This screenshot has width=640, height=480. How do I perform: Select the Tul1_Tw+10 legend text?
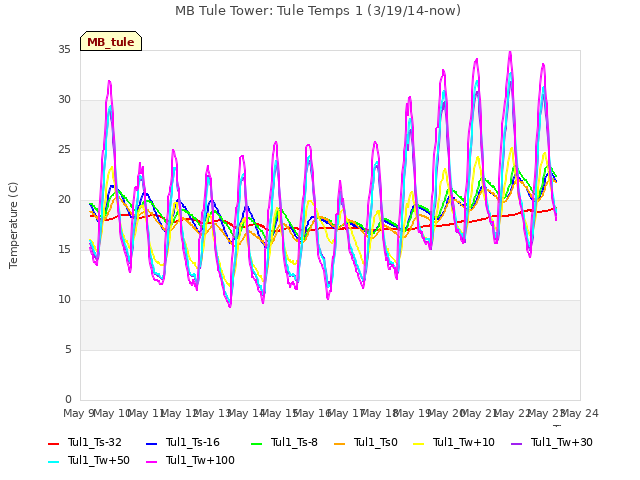point(464,442)
